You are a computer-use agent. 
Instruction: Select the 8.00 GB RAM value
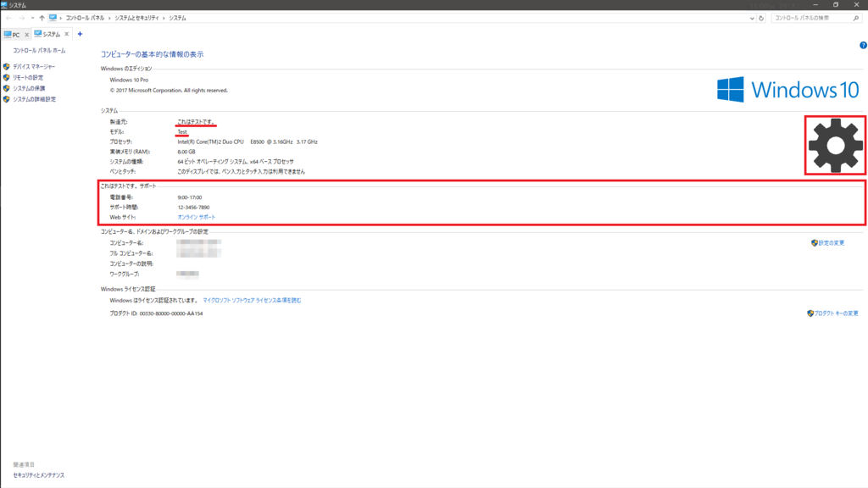tap(186, 152)
